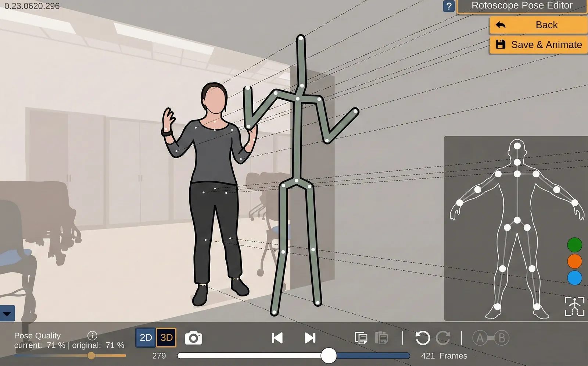This screenshot has width=588, height=366.
Task: Click the Rotoscope Pose Editor title
Action: (522, 6)
